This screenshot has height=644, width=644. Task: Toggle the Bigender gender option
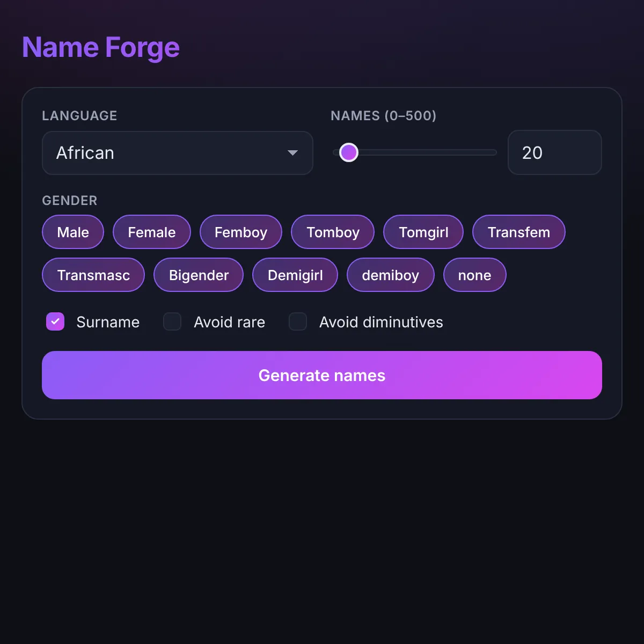tap(199, 275)
